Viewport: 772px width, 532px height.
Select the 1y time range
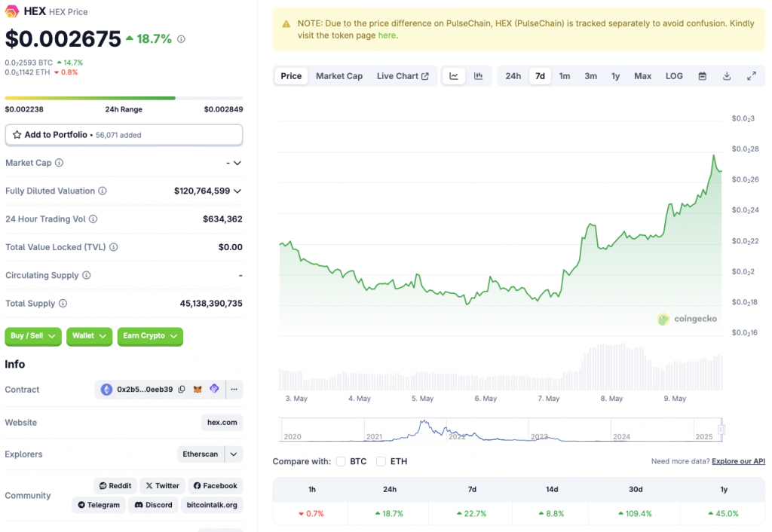point(615,76)
